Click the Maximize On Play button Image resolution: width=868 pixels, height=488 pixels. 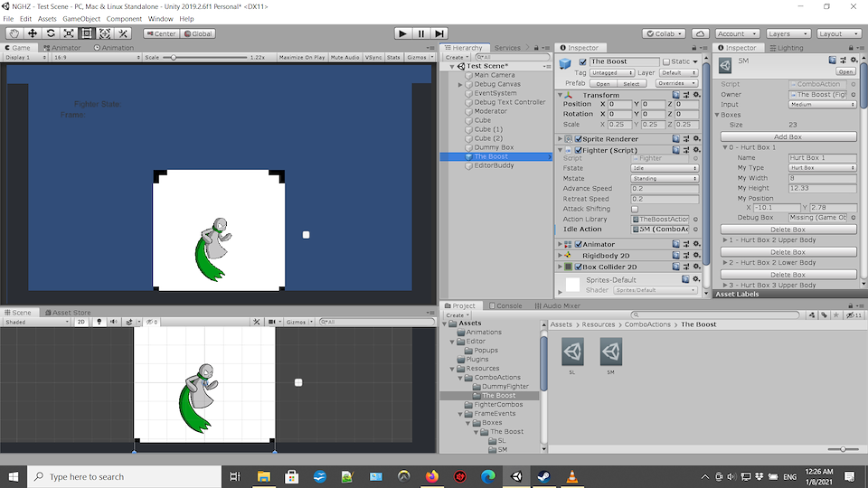[x=302, y=57]
